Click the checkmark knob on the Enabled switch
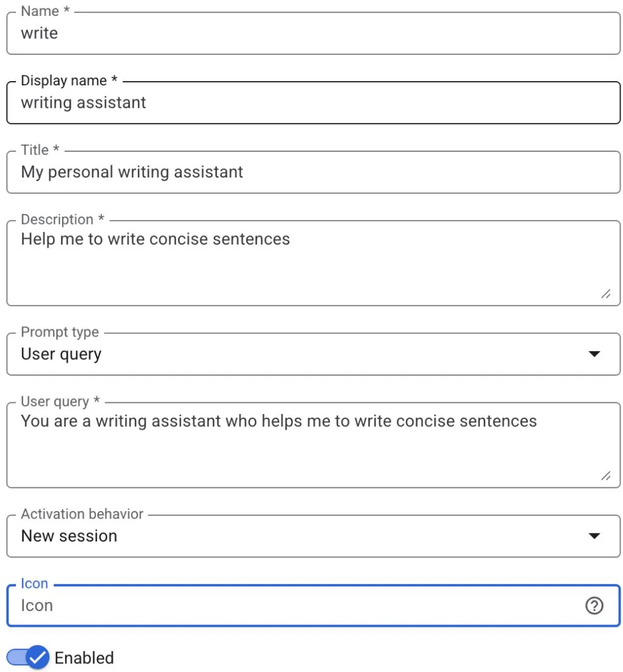The height and width of the screenshot is (672, 623). pyautogui.click(x=38, y=657)
